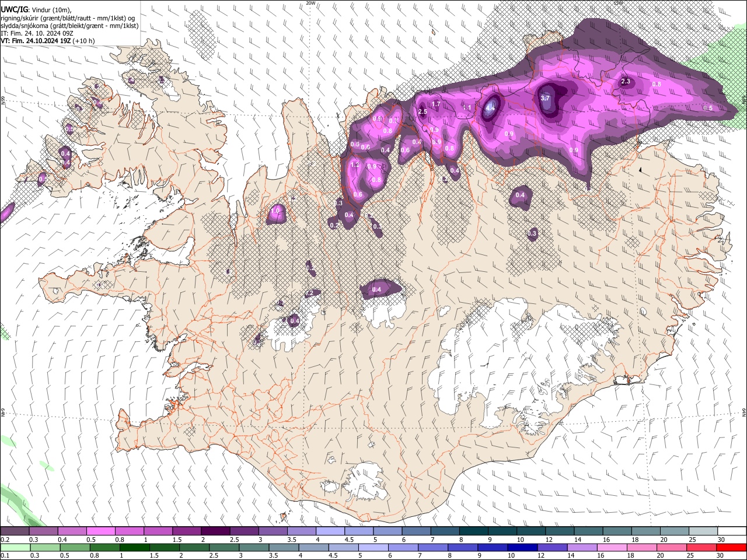Click the slydda/snjókoma legend description line
Image resolution: width=747 pixels, height=560 pixels.
(69, 26)
